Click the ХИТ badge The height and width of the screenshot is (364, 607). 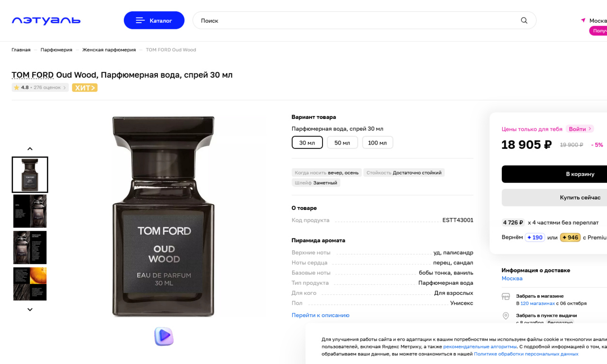[x=84, y=88]
